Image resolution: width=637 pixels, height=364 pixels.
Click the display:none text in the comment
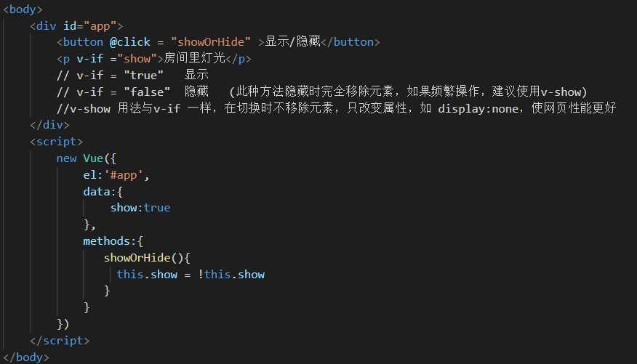coord(473,108)
